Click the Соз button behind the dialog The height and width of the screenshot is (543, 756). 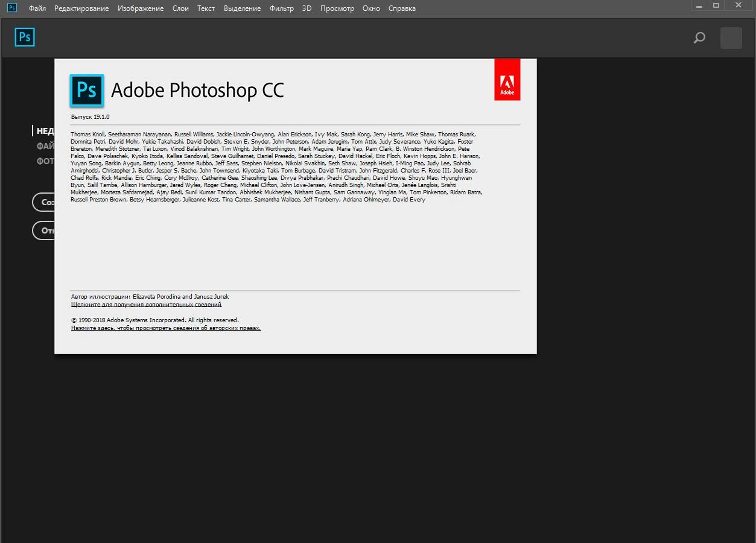43,202
